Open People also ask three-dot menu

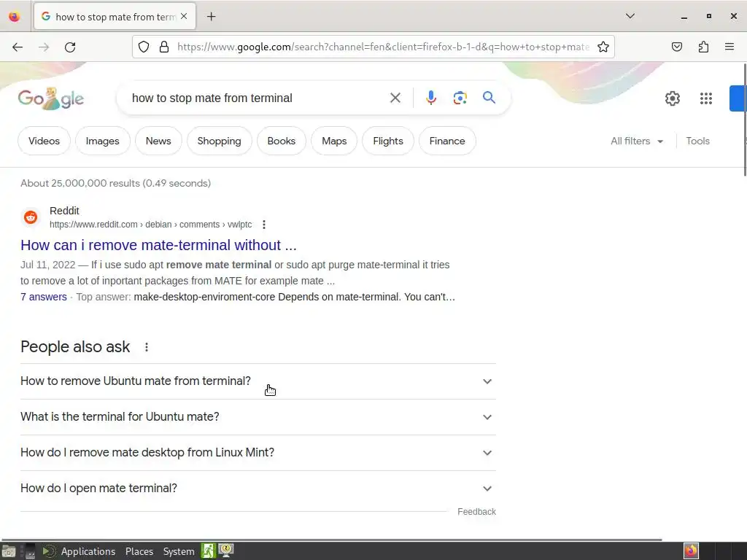point(147,347)
